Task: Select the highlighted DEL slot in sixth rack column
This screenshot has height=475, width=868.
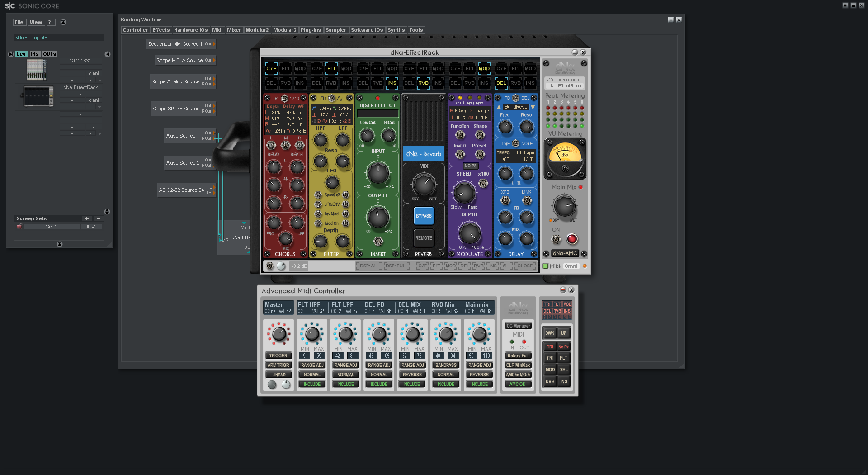Action: pos(501,83)
